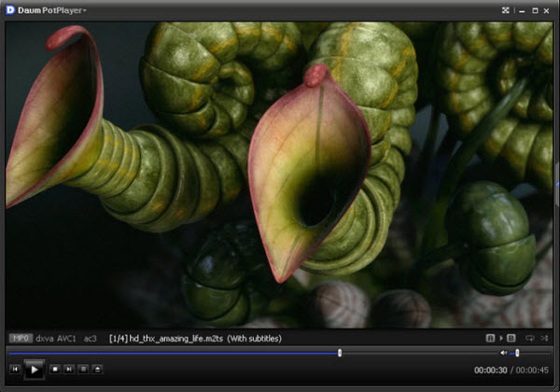Click the ac3 audio codec label
Screen dimensions: 560x392
coord(91,338)
